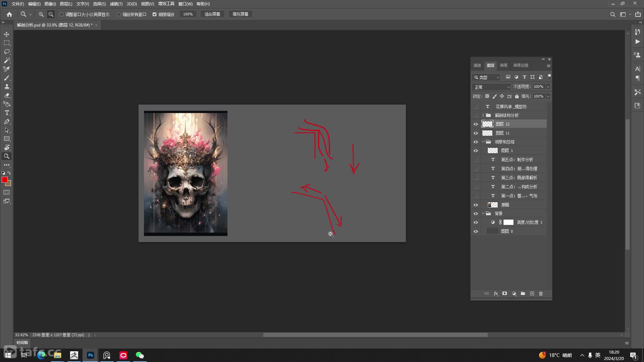Open WeChat from the taskbar
Viewport: 644px width, 362px height.
point(140,355)
